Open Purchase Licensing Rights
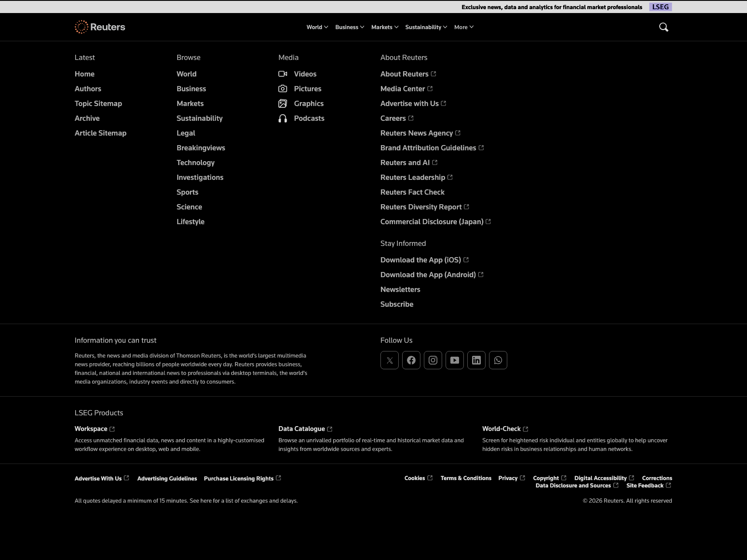The width and height of the screenshot is (747, 560). click(243, 478)
